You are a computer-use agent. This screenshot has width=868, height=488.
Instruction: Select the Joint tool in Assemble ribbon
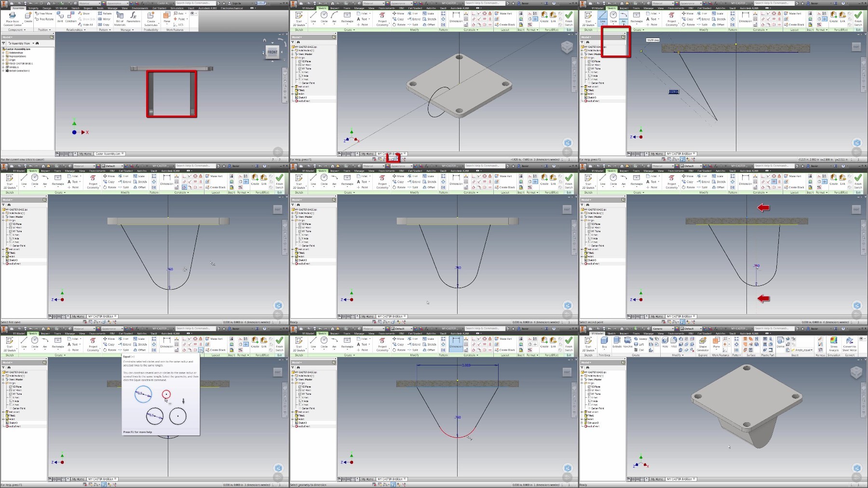[60, 18]
